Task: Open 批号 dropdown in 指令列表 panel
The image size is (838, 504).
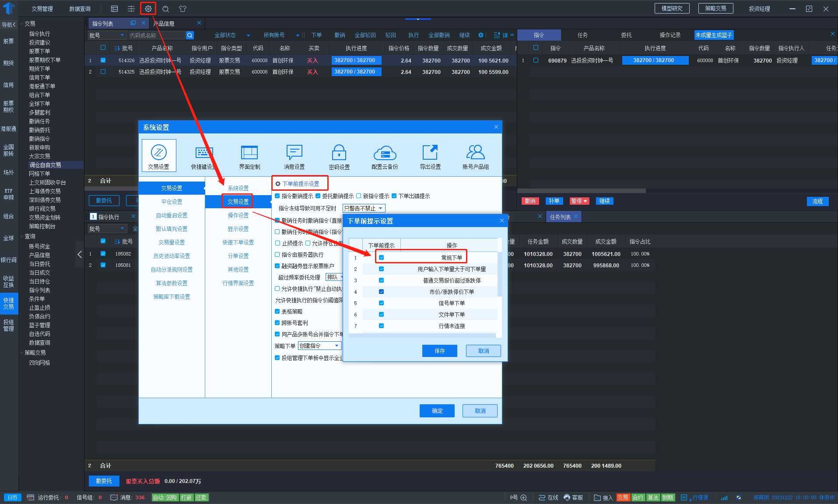Action: pyautogui.click(x=108, y=35)
